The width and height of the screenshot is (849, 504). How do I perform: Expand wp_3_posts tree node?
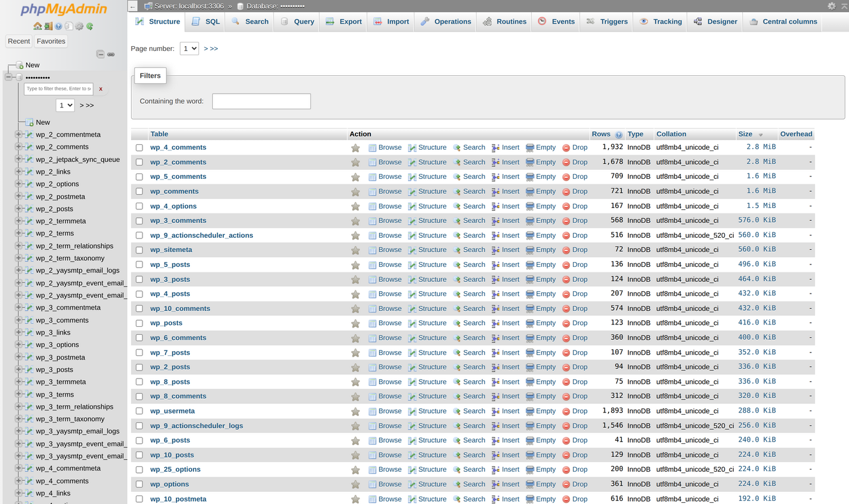click(18, 369)
